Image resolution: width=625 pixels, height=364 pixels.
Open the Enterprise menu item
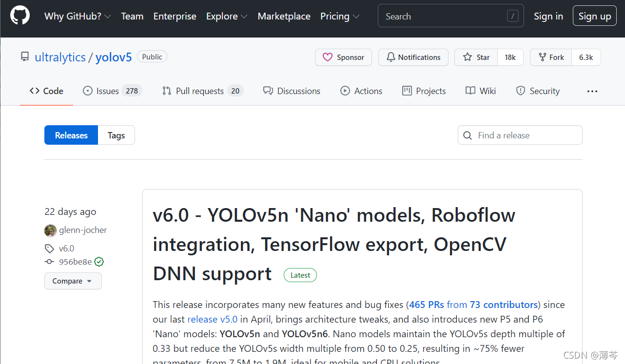(175, 16)
